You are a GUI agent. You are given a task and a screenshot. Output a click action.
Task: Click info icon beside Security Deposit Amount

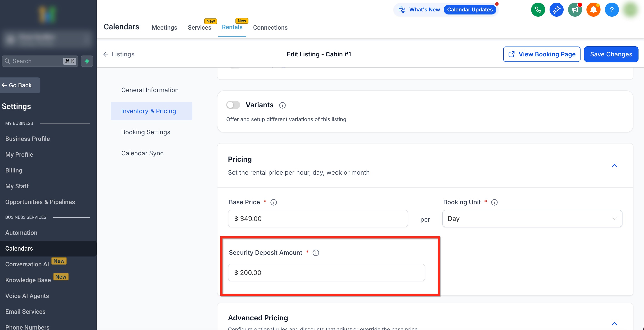pos(316,253)
